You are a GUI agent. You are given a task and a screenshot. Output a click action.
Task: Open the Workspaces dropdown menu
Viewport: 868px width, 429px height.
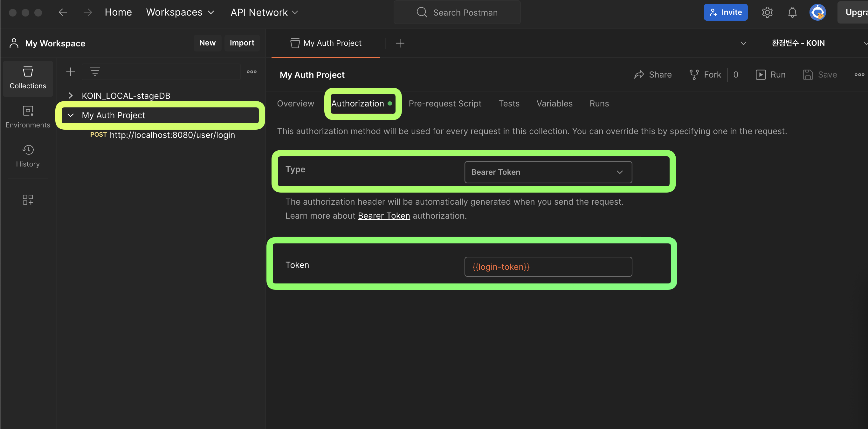pos(180,12)
